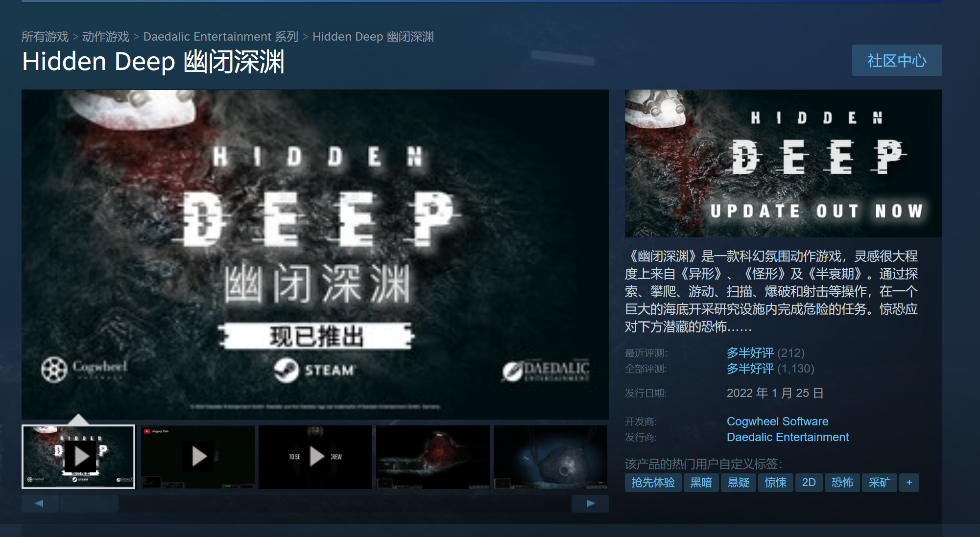Click the main trailer video area

[x=315, y=254]
